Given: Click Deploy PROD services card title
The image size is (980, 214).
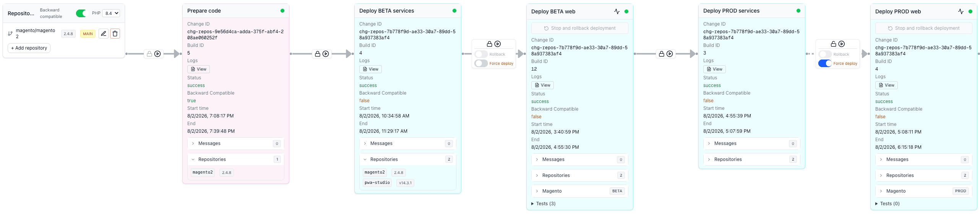Looking at the screenshot, I should (x=731, y=11).
